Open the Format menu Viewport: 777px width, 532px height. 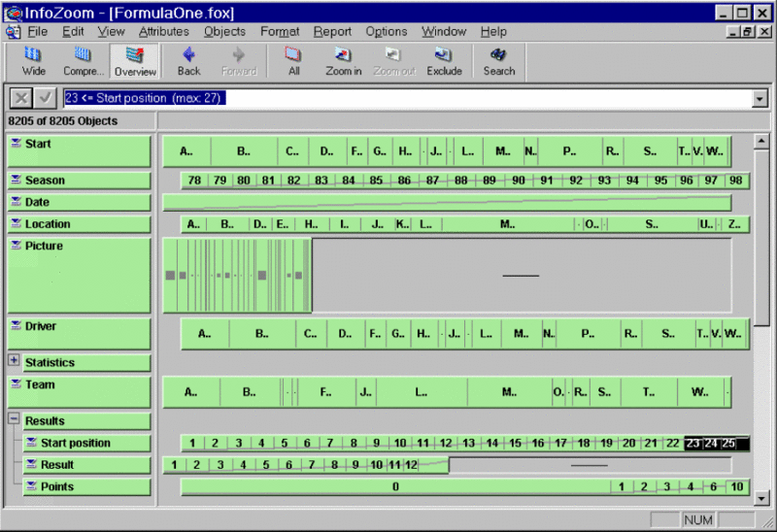point(280,32)
